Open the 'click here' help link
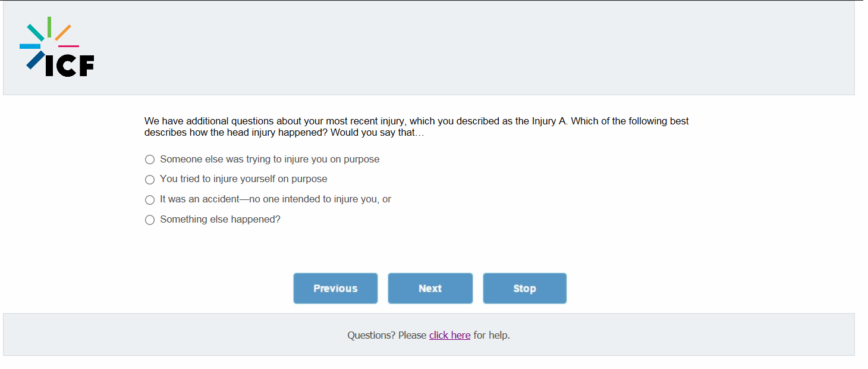 tap(449, 335)
